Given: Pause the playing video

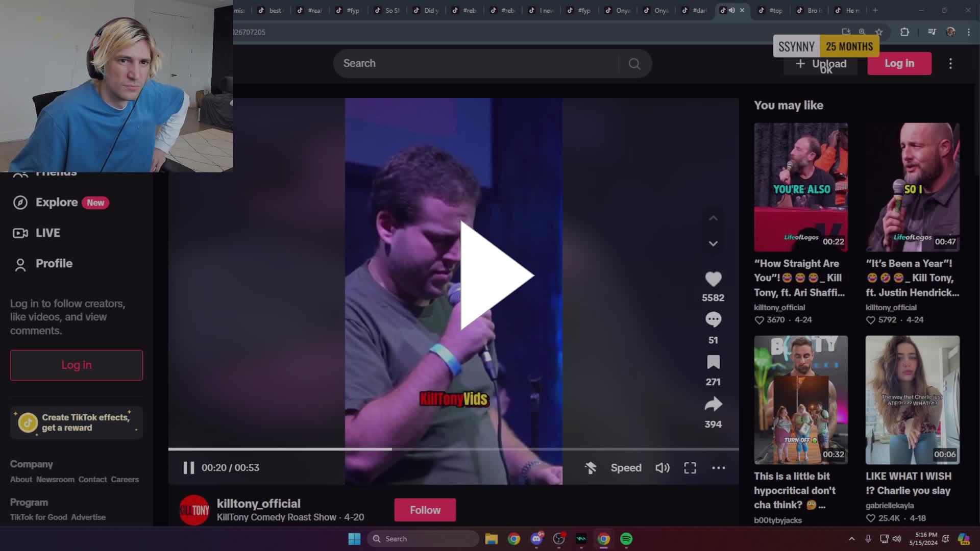Looking at the screenshot, I should [x=188, y=468].
